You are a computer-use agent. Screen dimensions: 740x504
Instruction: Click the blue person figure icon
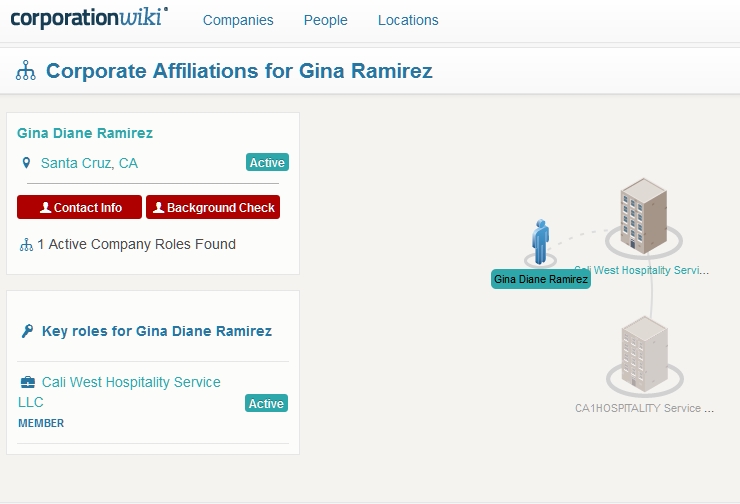pyautogui.click(x=540, y=242)
